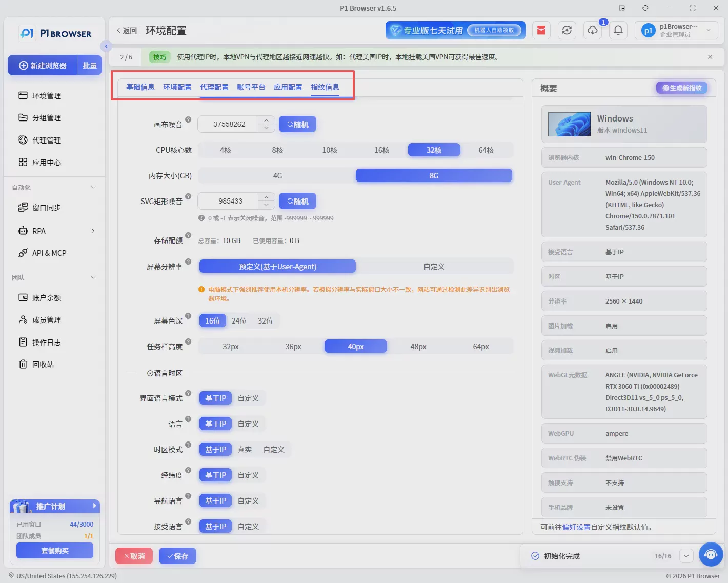Viewport: 728px width, 583px height.
Task: Click help icon next to 屏幕分辨率
Action: tap(188, 262)
